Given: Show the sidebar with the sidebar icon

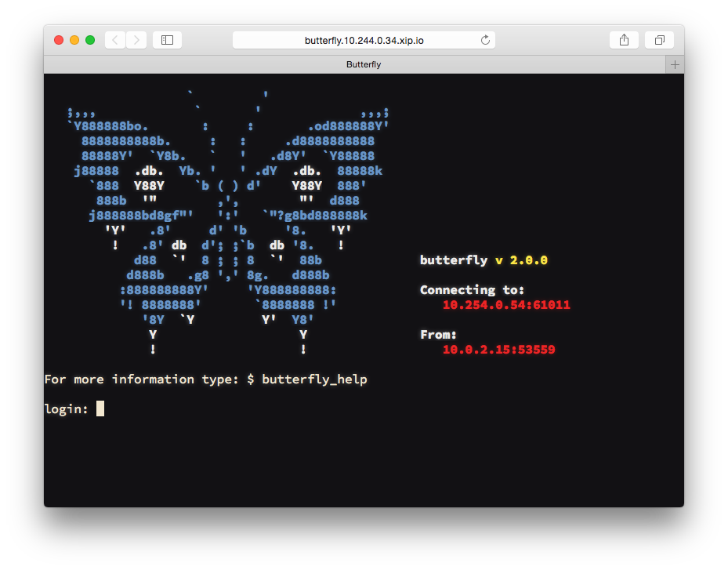Looking at the screenshot, I should [167, 40].
